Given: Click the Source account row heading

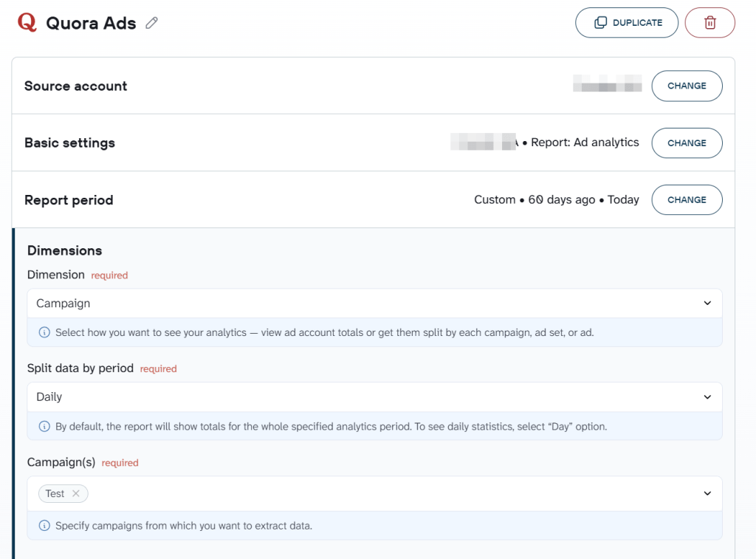Looking at the screenshot, I should (x=76, y=86).
